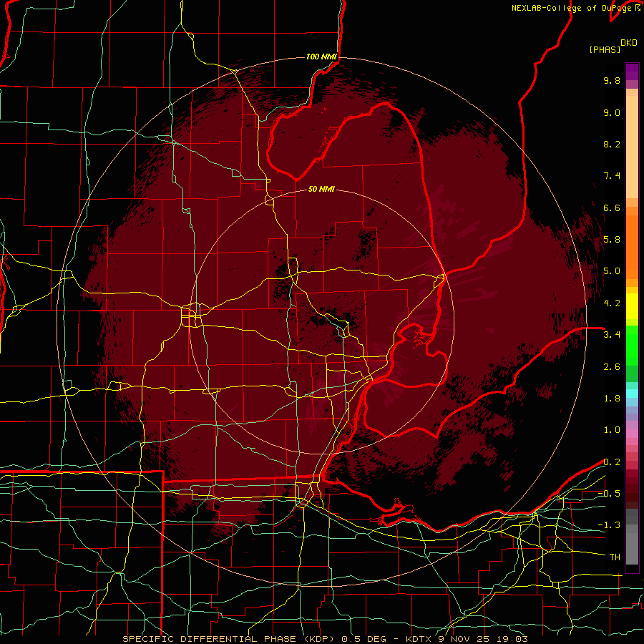Select the 6.6 value on the color scale
This screenshot has height=644, width=644.
pyautogui.click(x=612, y=208)
